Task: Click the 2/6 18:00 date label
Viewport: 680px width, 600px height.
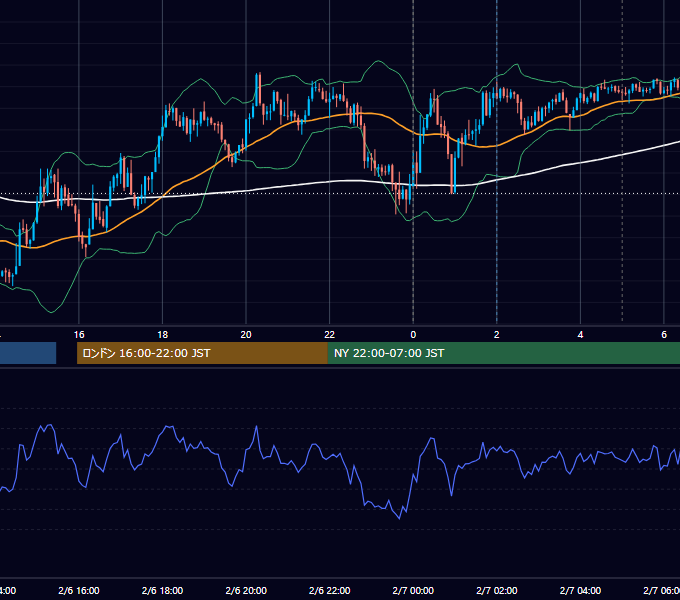Action: click(163, 590)
